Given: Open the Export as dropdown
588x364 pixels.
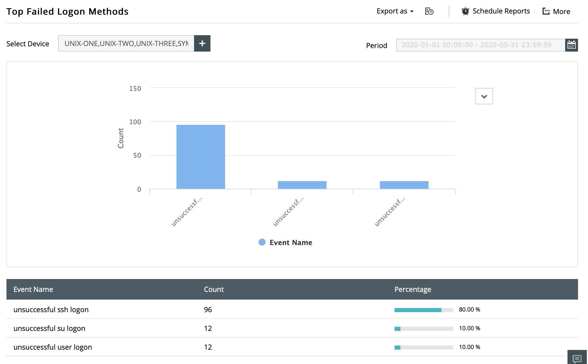Looking at the screenshot, I should click(x=395, y=11).
